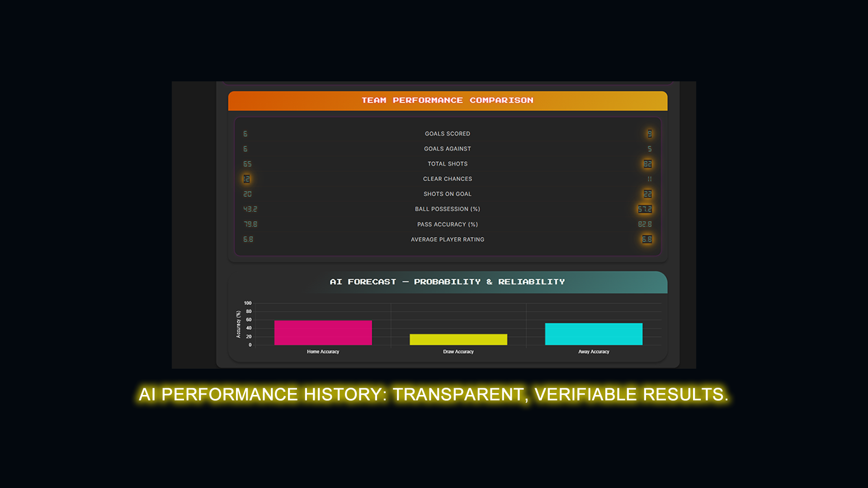Click the AI Performance History caption text
Screen dimensions: 868x488
click(433, 394)
